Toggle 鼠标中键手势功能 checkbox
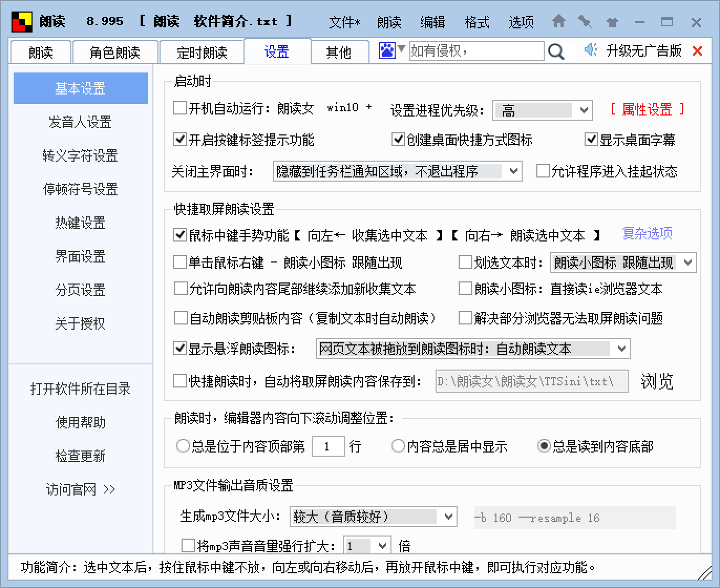Viewport: 720px width, 588px height. 180,235
